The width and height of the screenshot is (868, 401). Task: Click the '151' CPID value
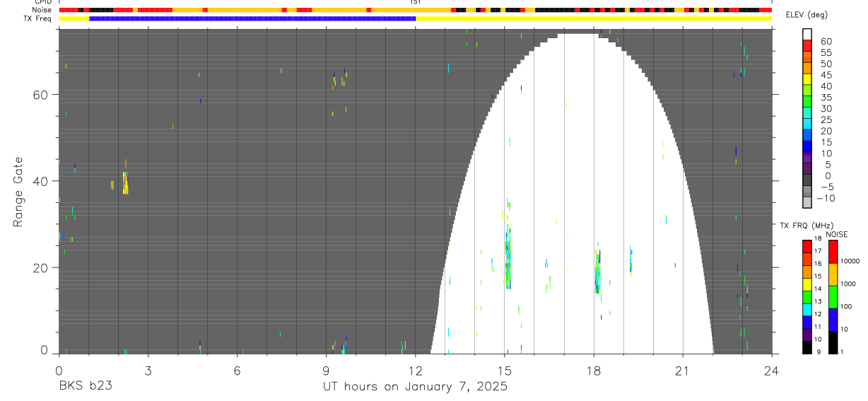click(x=415, y=2)
